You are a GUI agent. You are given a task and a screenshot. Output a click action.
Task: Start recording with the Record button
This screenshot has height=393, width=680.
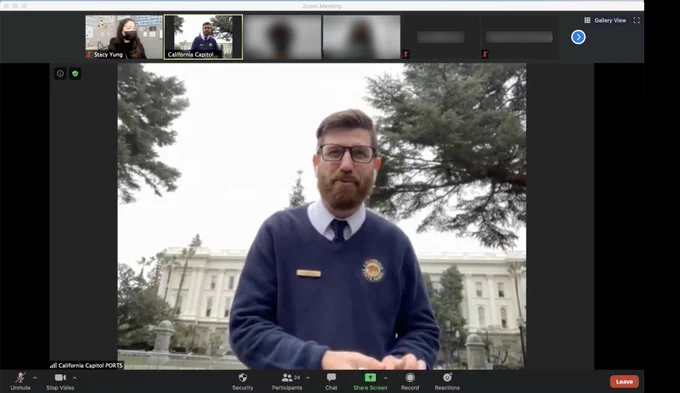tap(410, 382)
